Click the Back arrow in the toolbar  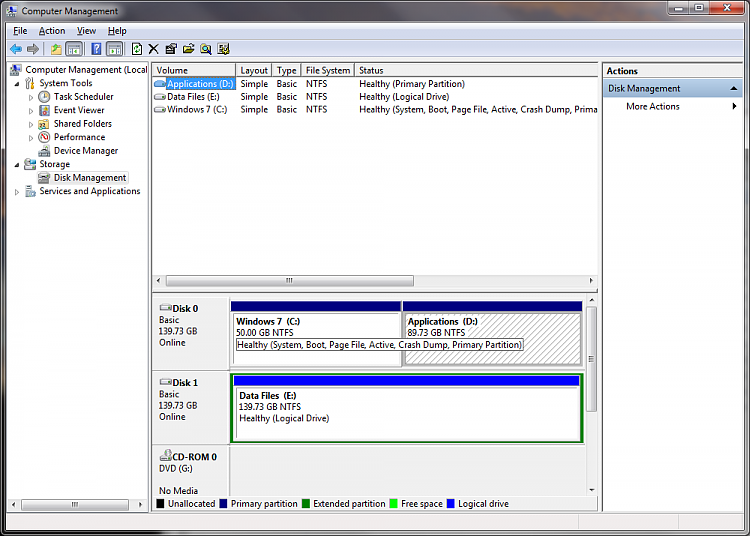[x=16, y=49]
